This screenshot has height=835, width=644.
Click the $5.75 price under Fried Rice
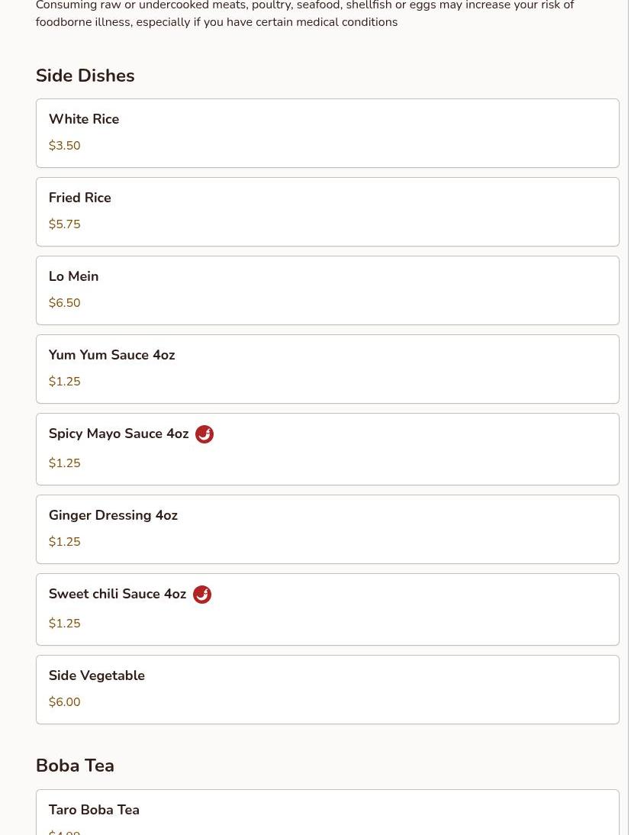[x=64, y=224]
